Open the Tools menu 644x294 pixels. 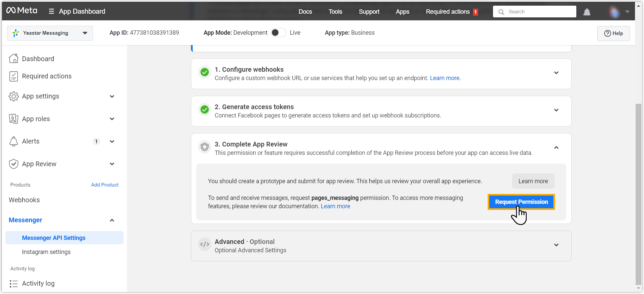coord(335,12)
